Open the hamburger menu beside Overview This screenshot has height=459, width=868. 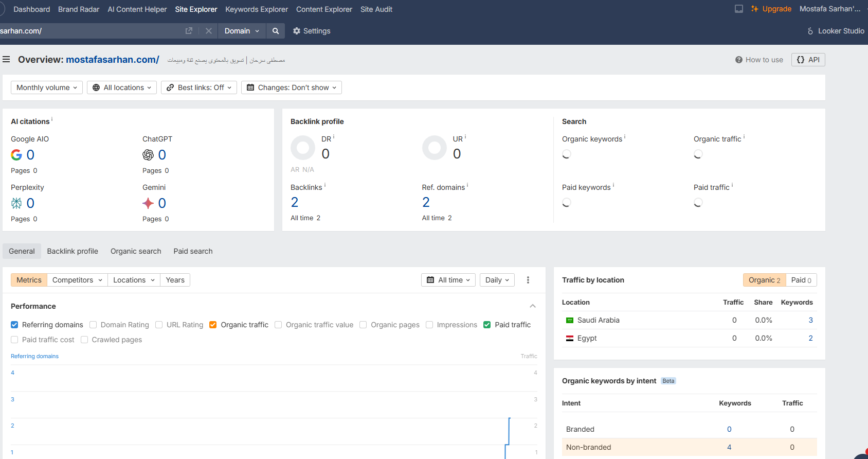point(6,60)
